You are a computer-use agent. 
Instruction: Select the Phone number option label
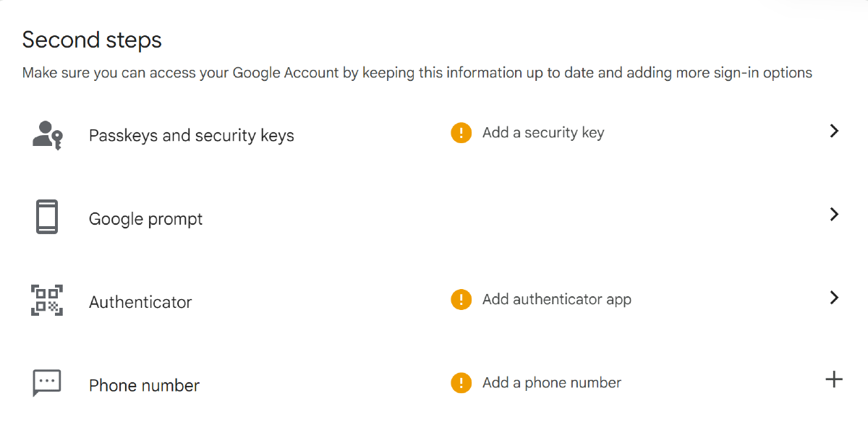(x=144, y=386)
